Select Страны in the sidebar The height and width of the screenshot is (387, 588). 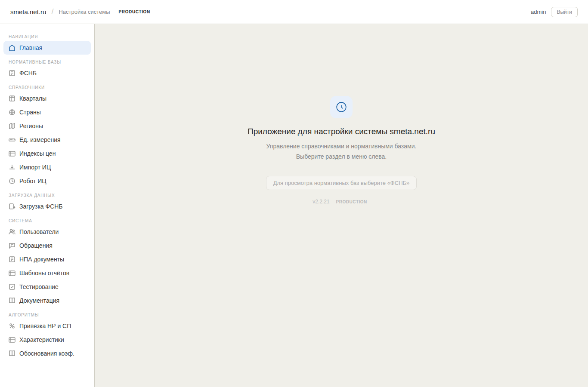pos(47,112)
